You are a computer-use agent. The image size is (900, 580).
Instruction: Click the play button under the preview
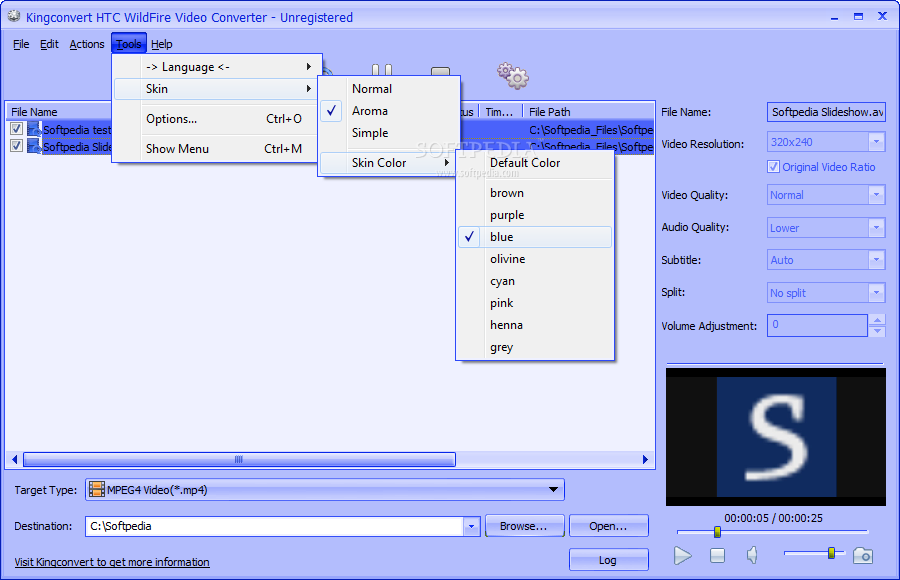[x=682, y=555]
